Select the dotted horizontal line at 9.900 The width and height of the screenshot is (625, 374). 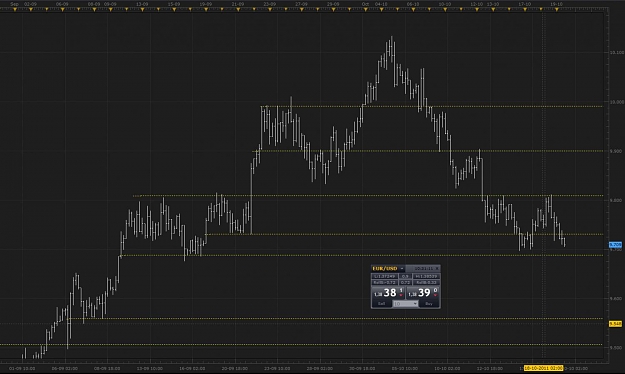point(428,151)
